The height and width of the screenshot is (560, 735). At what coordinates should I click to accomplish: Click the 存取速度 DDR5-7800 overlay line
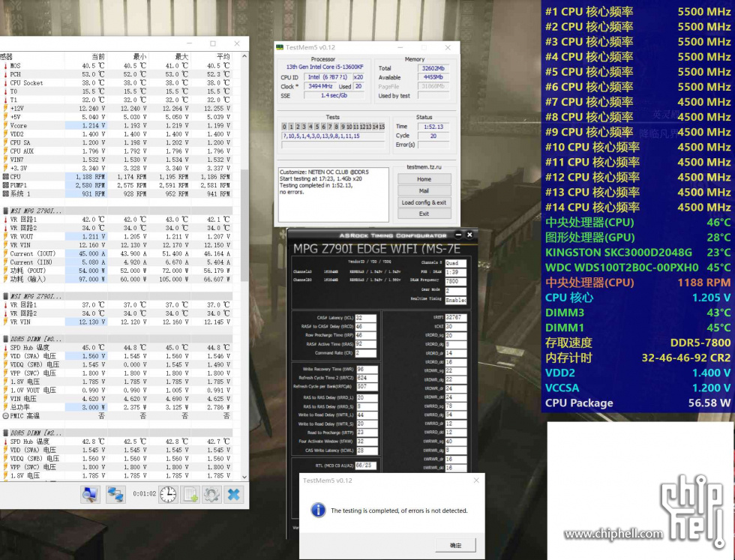point(638,343)
